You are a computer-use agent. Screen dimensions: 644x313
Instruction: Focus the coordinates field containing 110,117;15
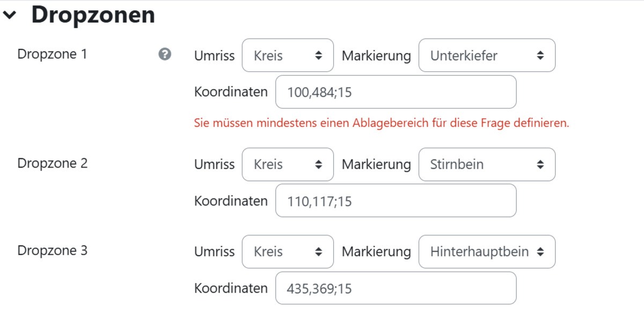(396, 201)
